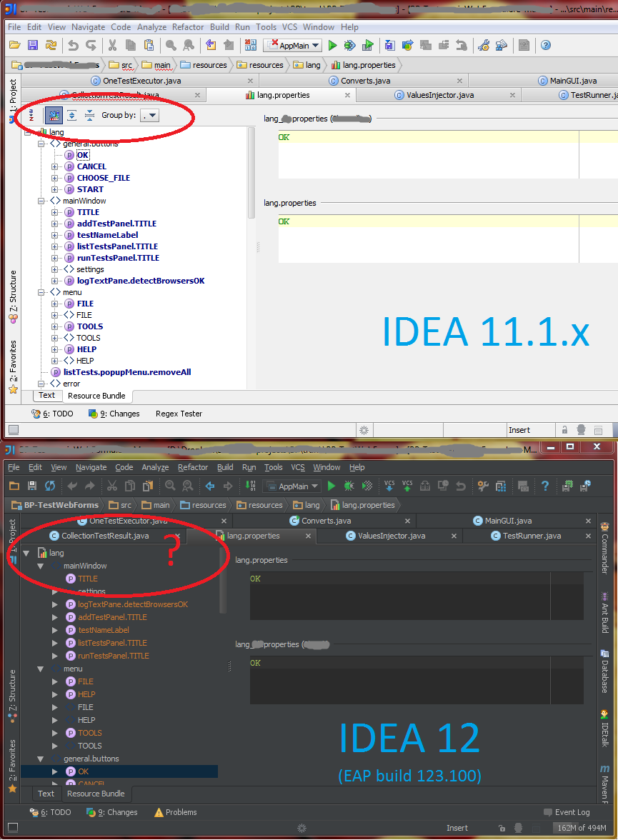Open the Group by separator dropdown
The width and height of the screenshot is (618, 840).
coord(149,115)
